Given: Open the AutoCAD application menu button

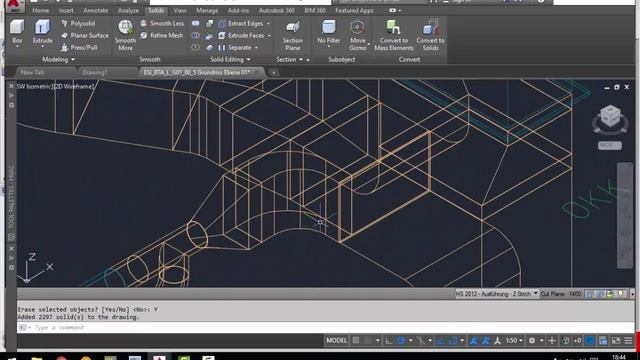Looking at the screenshot, I should 15,6.
